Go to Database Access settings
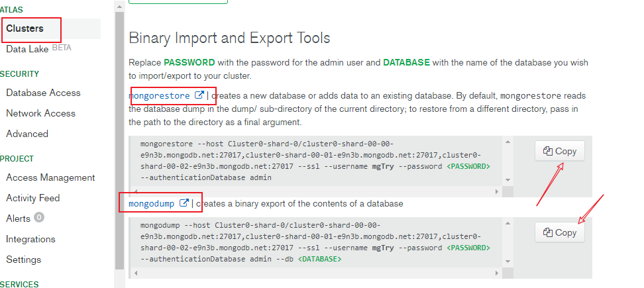The image size is (644, 288). (x=43, y=93)
